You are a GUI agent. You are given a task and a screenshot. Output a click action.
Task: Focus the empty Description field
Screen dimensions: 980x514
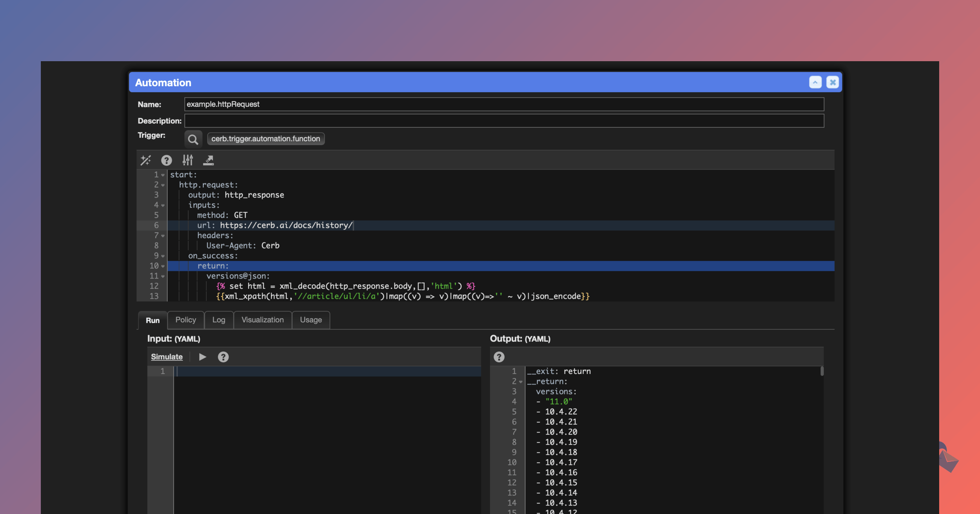504,121
